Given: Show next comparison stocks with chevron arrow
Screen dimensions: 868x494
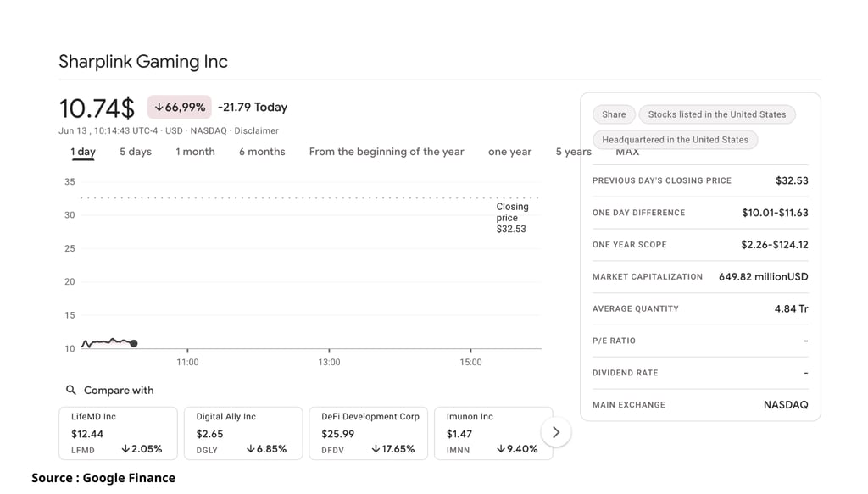Looking at the screenshot, I should pos(556,432).
